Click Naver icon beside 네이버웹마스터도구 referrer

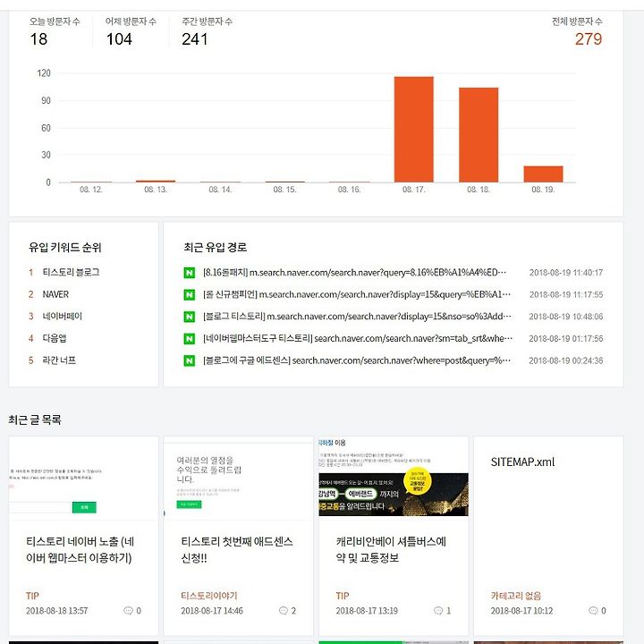pyautogui.click(x=190, y=339)
